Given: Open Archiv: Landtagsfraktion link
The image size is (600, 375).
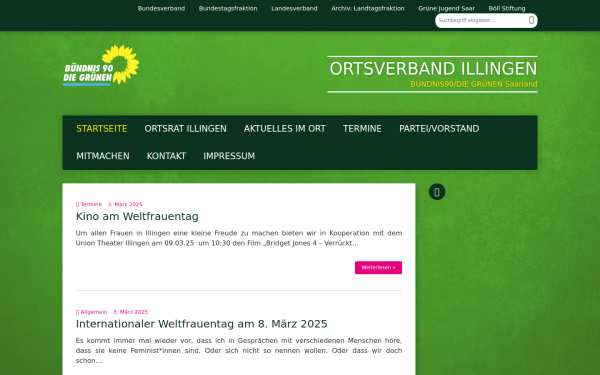Looking at the screenshot, I should click(x=368, y=8).
